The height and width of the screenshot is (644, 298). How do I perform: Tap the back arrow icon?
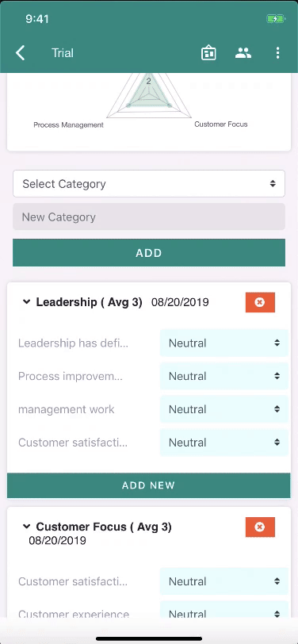pos(20,53)
